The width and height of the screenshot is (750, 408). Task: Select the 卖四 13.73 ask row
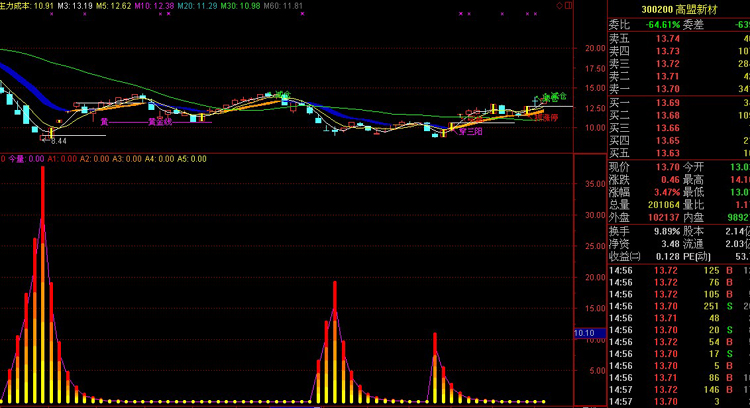click(679, 51)
